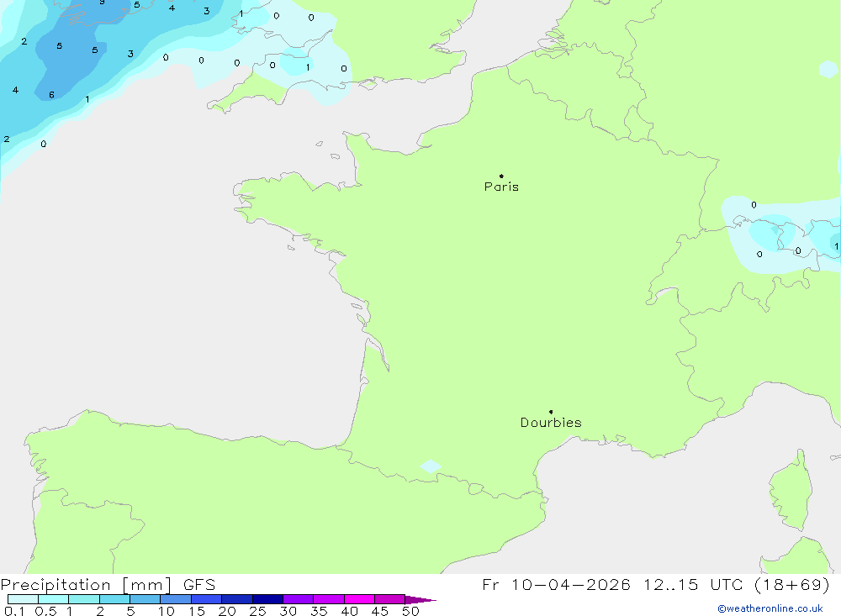Click the Paris city marker dot

tap(501, 176)
